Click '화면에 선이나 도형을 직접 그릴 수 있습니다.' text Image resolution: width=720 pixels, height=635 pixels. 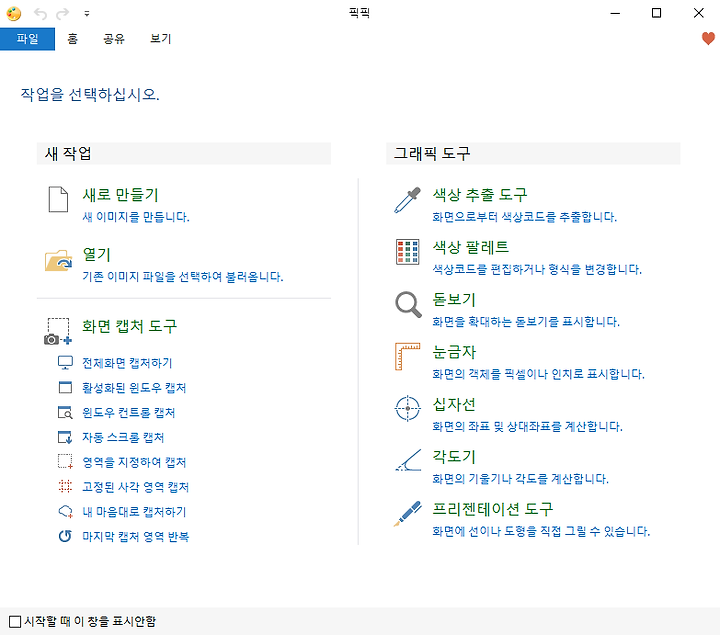[541, 531]
